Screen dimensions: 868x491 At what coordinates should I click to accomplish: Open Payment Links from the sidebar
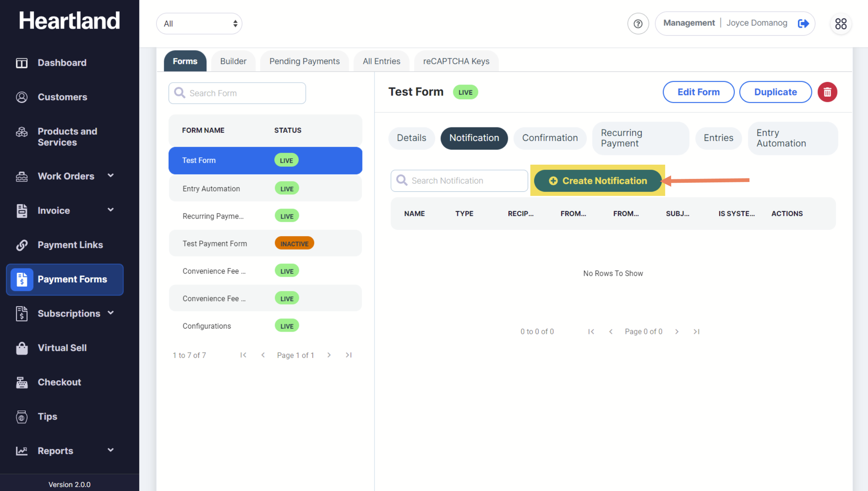pos(70,245)
